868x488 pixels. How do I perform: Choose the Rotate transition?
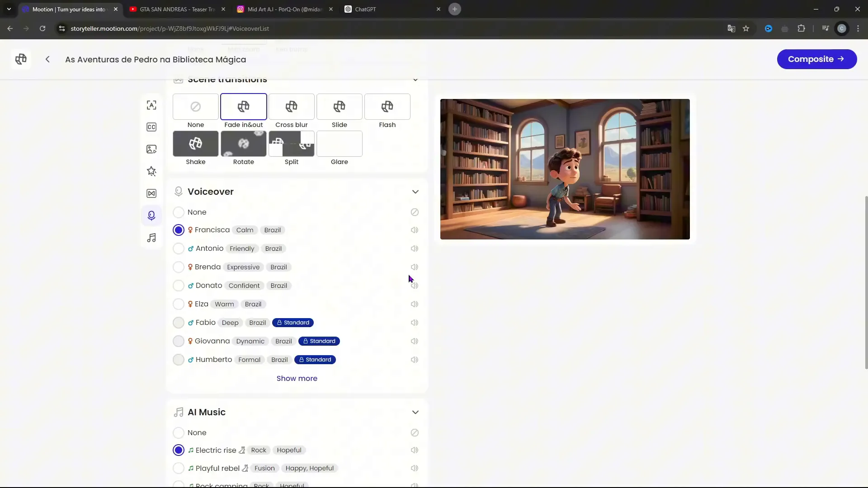pos(244,144)
